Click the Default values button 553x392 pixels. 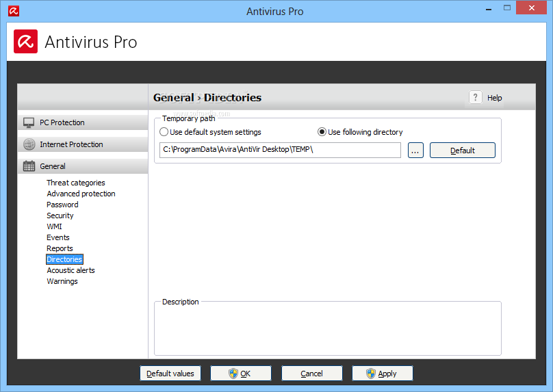coord(170,374)
